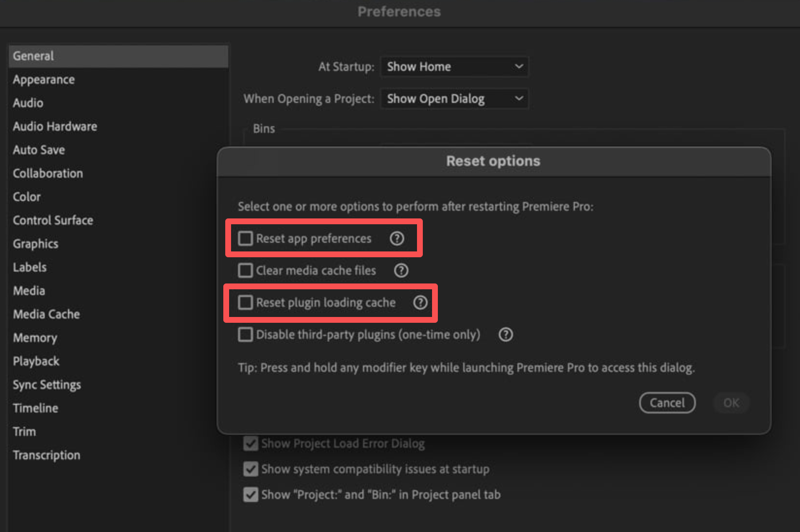Screen dimensions: 800x532
Task: Go to Audio preferences
Action: pyautogui.click(x=28, y=103)
